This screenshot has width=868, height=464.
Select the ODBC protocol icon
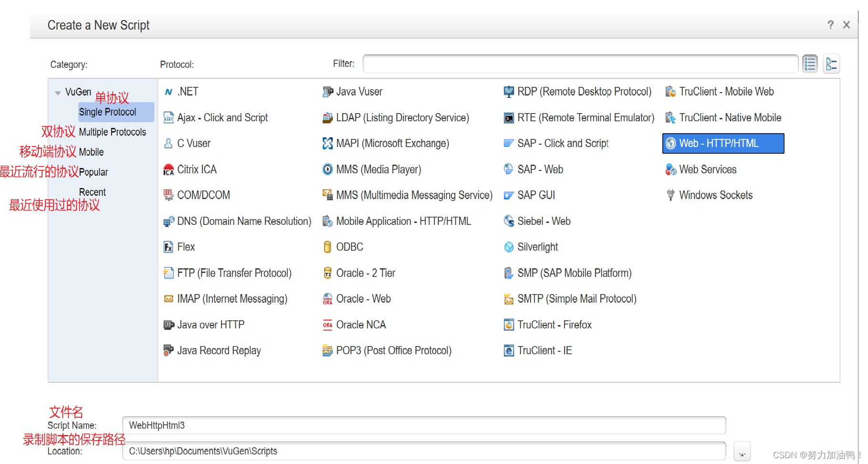327,247
